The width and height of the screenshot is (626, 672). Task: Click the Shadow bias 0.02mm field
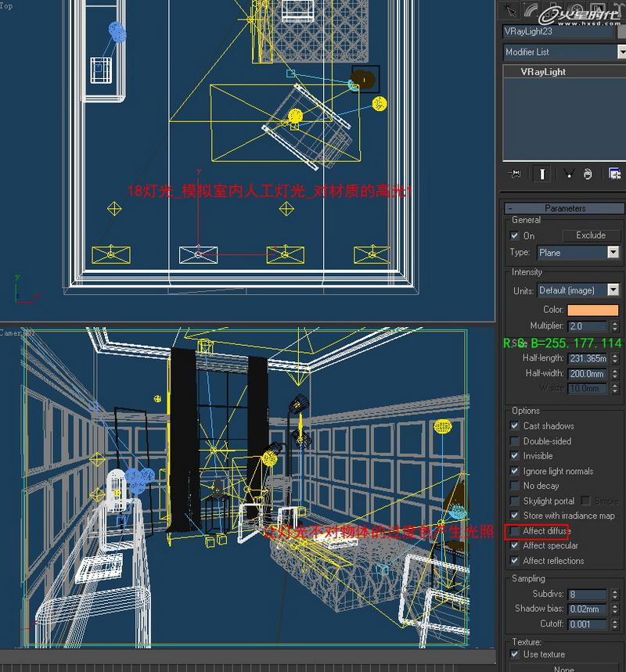(x=588, y=609)
